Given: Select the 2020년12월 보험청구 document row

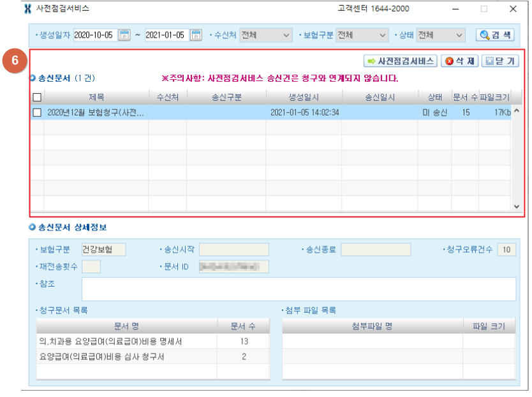Looking at the screenshot, I should [96, 112].
